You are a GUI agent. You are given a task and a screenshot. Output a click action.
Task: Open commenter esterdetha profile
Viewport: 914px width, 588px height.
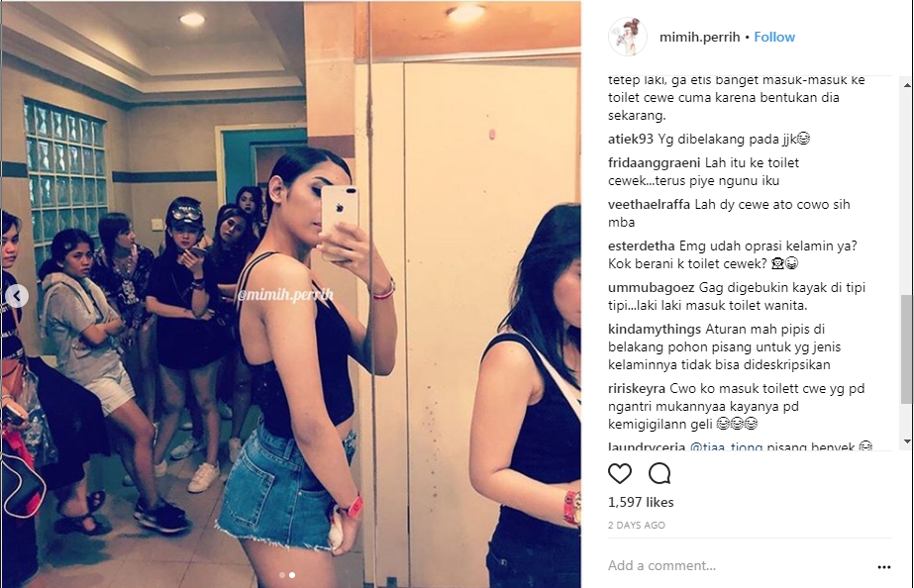pos(642,245)
